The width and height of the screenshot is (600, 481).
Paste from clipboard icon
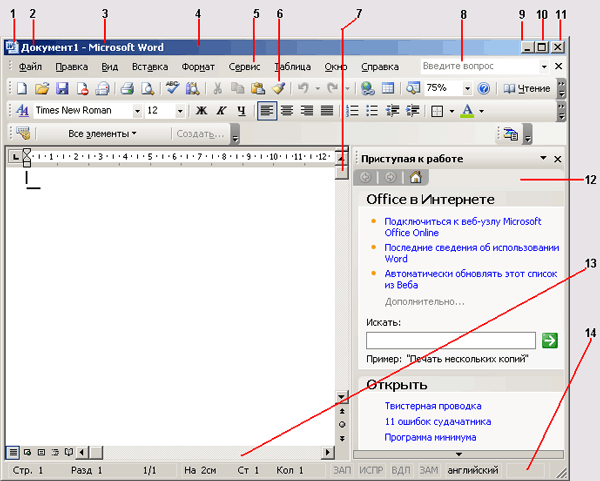[258, 89]
